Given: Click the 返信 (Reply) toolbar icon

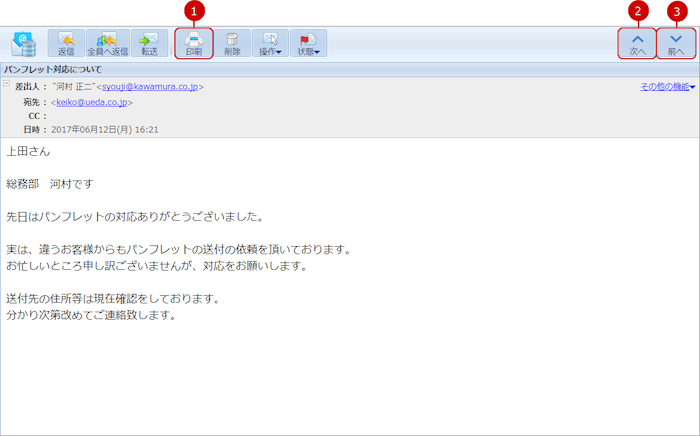Looking at the screenshot, I should click(x=66, y=43).
